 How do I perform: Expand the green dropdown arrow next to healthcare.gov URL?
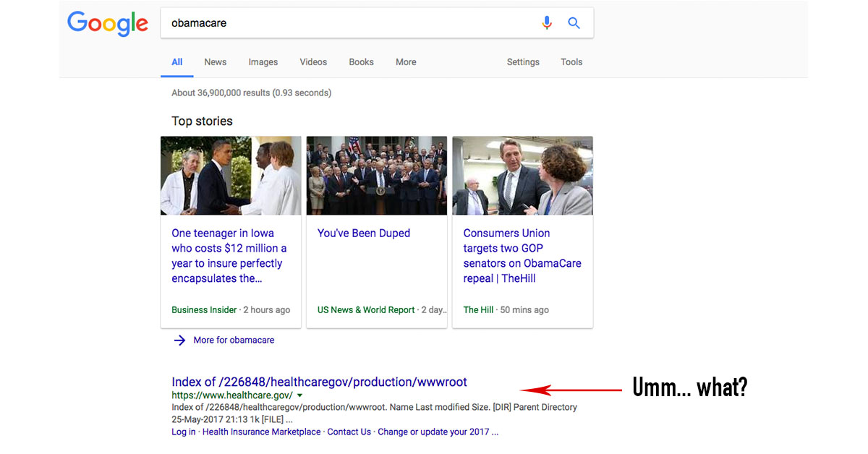tap(299, 395)
